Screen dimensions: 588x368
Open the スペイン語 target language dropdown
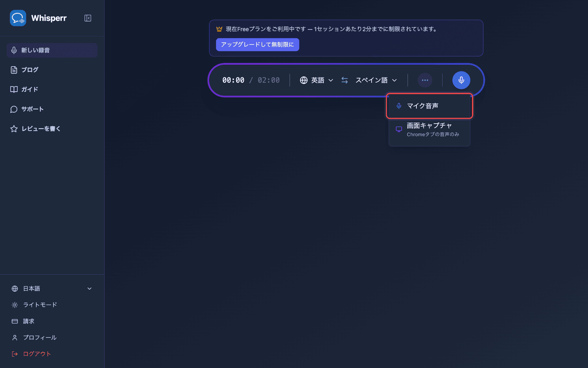coord(376,80)
